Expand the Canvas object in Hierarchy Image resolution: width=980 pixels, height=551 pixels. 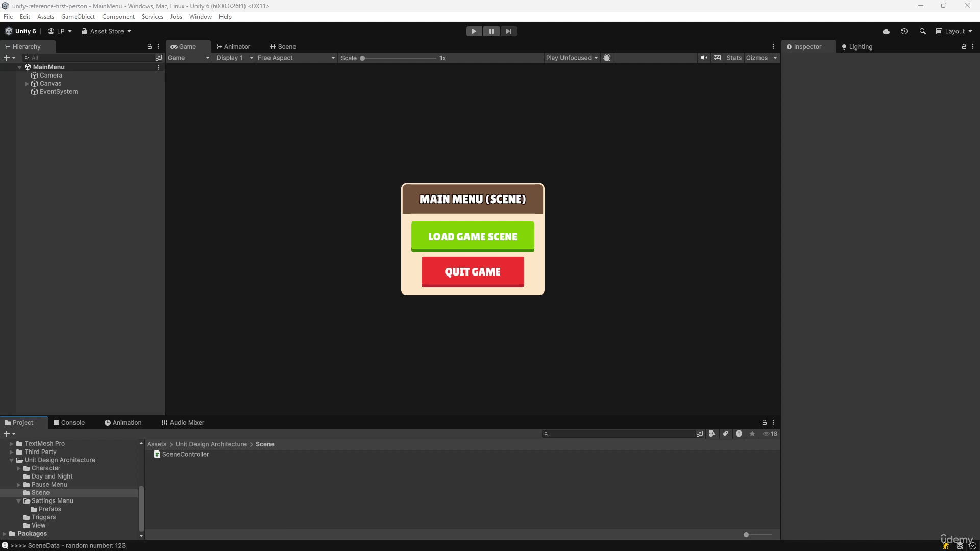point(27,84)
